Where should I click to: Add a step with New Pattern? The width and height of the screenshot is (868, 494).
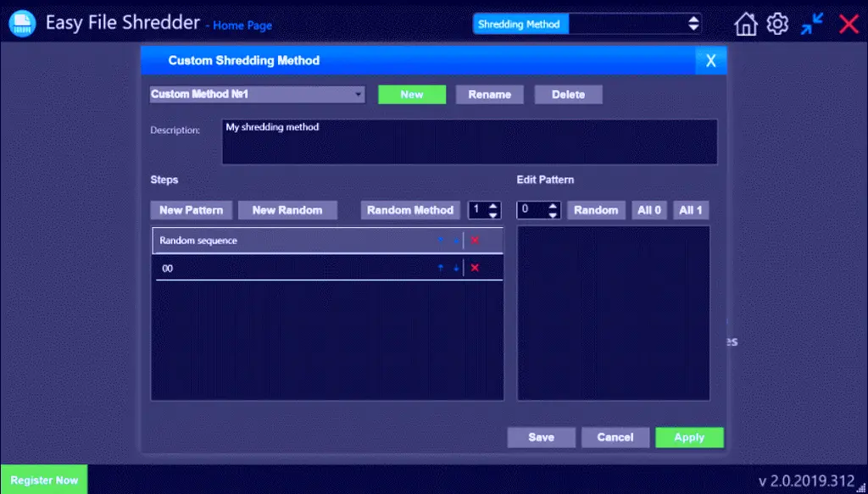click(x=191, y=210)
